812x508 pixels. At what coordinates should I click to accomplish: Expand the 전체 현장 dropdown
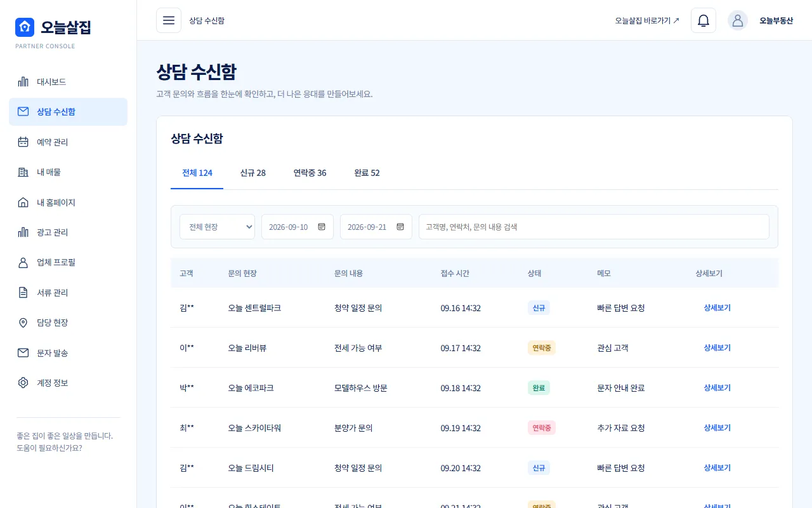(x=217, y=227)
